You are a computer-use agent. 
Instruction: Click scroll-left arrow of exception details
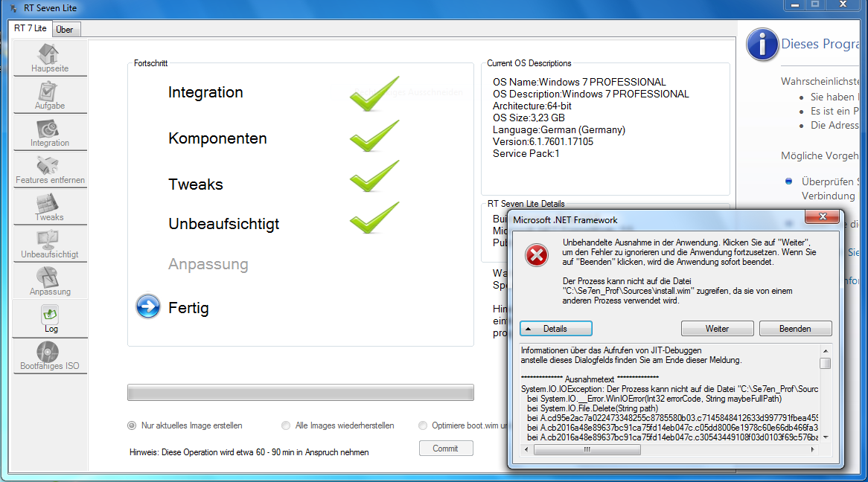526,450
